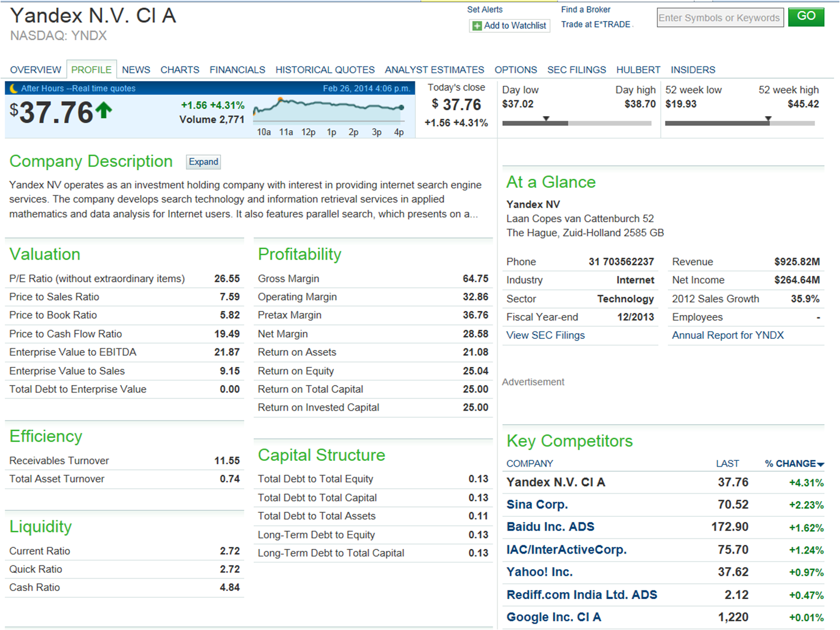Collapse the PROFILE tab view via OVERVIEW tab

point(36,69)
